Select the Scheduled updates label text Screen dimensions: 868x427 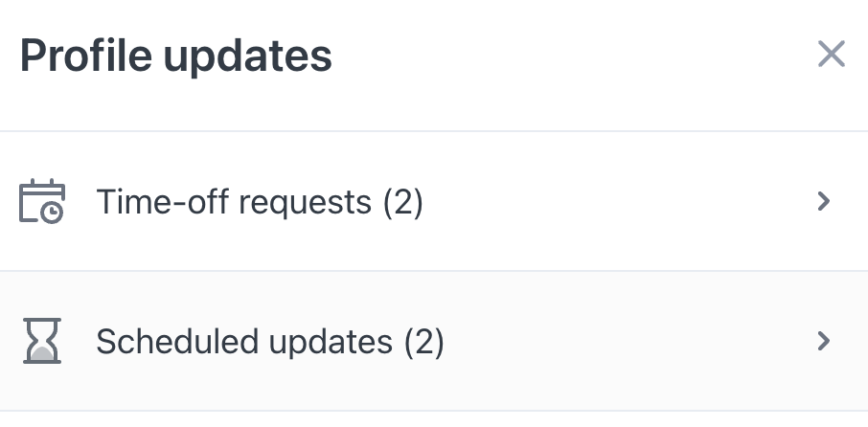pos(244,341)
